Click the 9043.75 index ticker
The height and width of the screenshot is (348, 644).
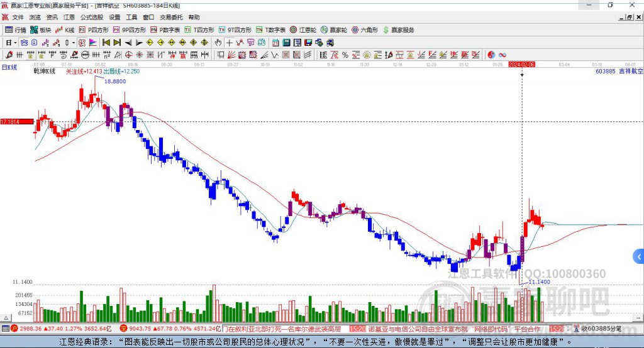[170, 329]
